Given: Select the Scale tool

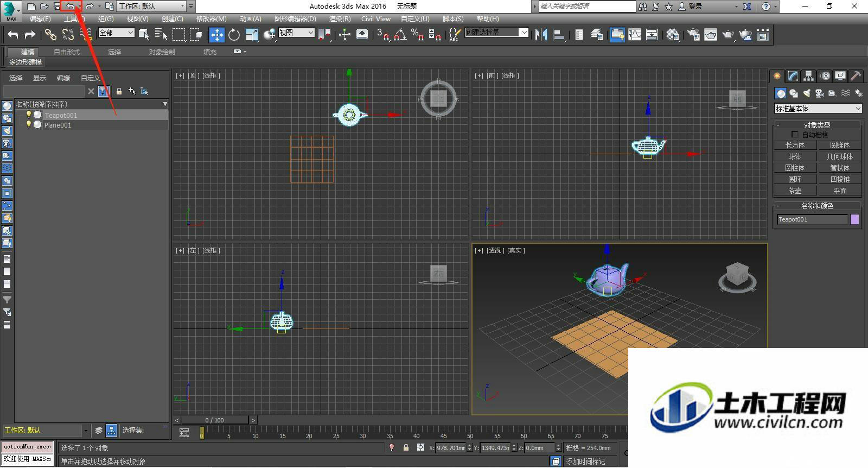Looking at the screenshot, I should [252, 35].
